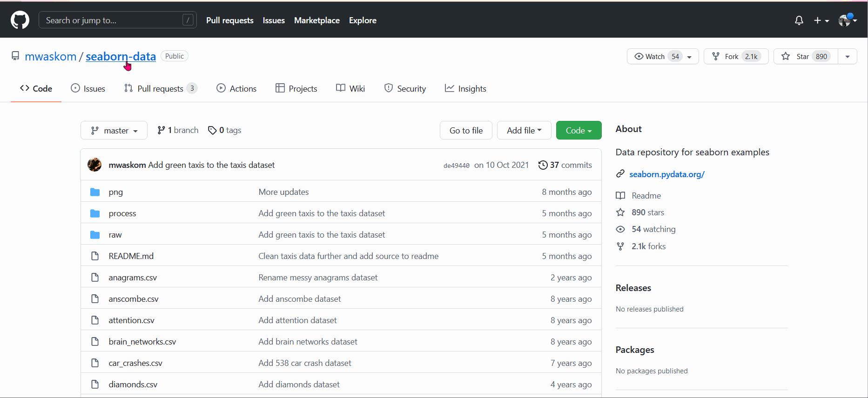Click the png folder icon
The height and width of the screenshot is (398, 868).
(x=95, y=192)
